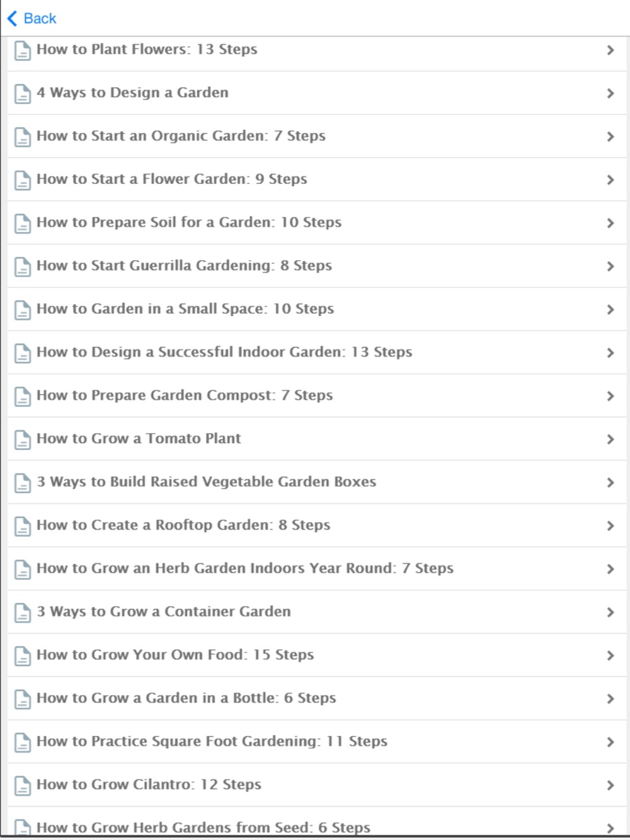Open How to Grow a Garden in a Bottle

tap(186, 698)
